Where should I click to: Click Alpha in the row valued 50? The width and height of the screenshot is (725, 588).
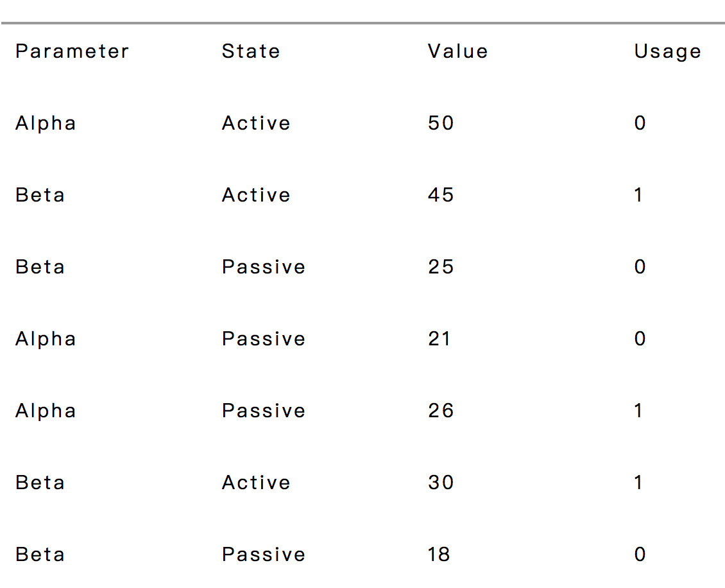46,123
